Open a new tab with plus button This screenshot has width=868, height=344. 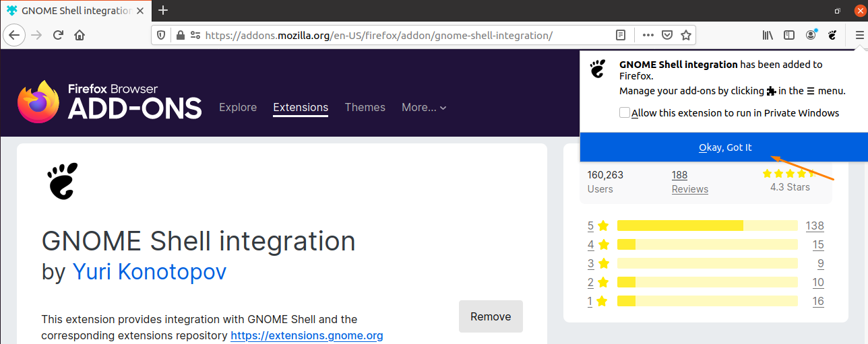click(162, 10)
